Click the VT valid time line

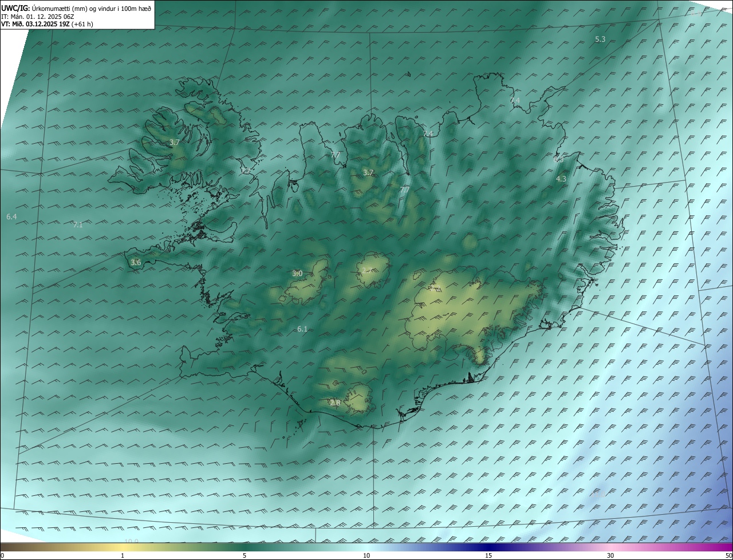tap(48, 24)
